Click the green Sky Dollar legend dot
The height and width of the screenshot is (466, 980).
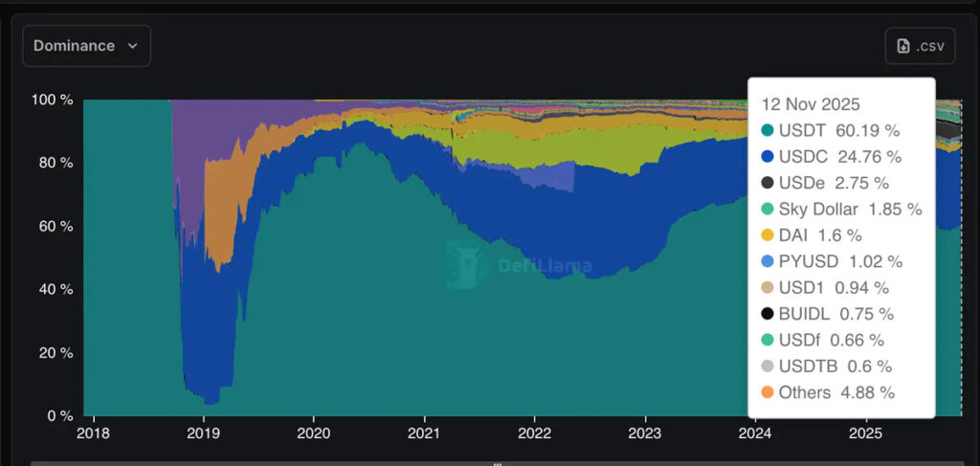pyautogui.click(x=768, y=209)
